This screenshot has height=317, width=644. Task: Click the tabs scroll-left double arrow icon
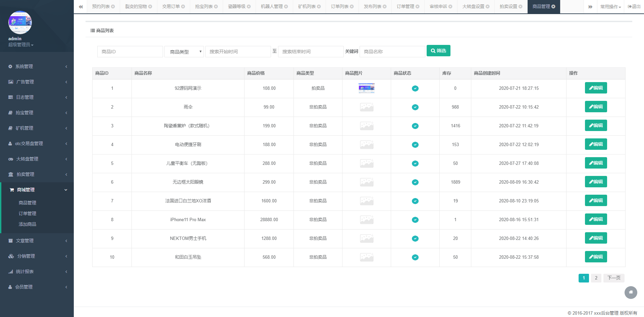80,7
